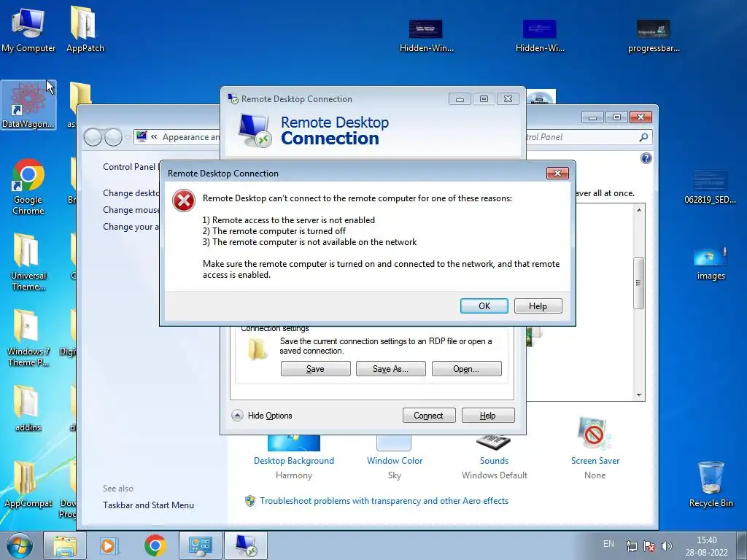Click Save As... button
747x560 pixels.
coord(391,368)
